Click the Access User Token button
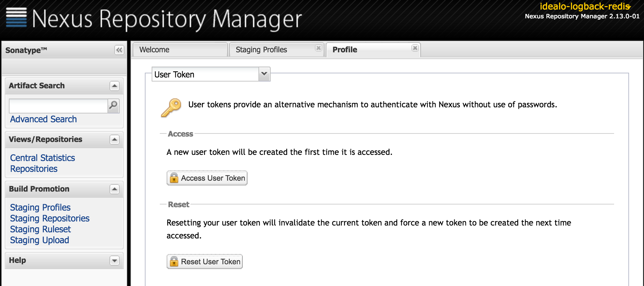The height and width of the screenshot is (286, 644). point(207,178)
